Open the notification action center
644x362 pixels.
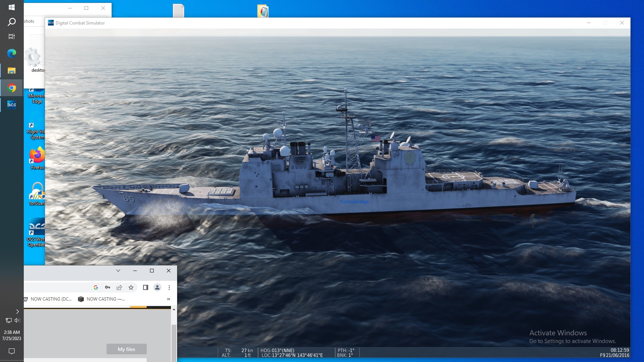(12, 351)
